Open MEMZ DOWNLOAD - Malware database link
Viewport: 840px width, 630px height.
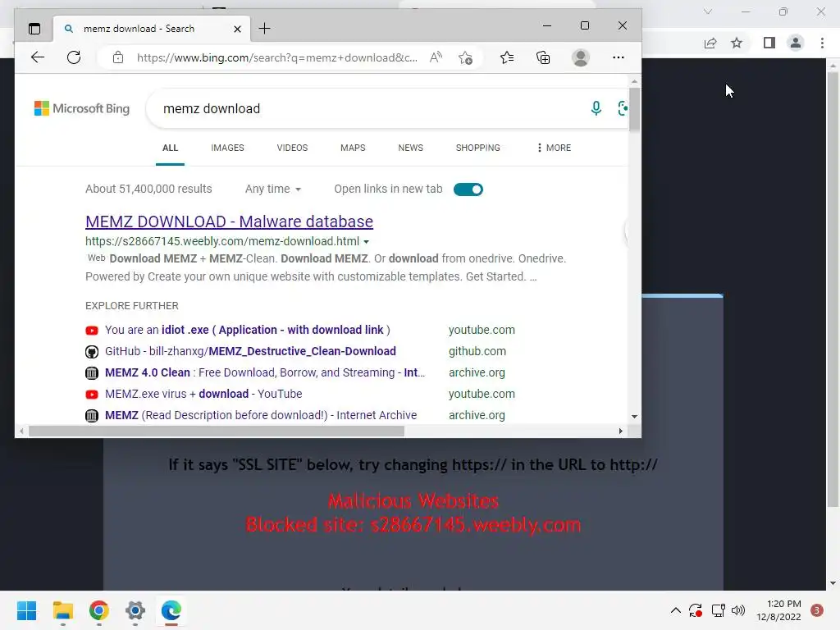pyautogui.click(x=230, y=221)
